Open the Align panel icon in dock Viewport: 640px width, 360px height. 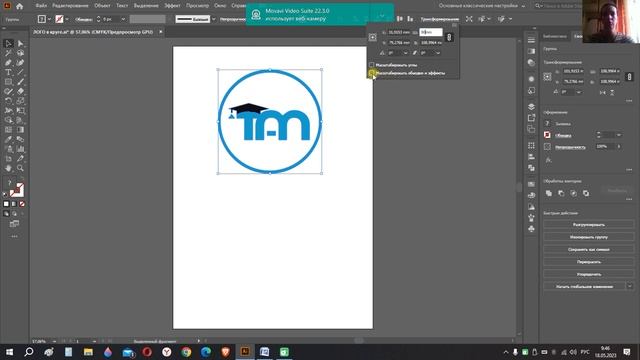[x=531, y=157]
